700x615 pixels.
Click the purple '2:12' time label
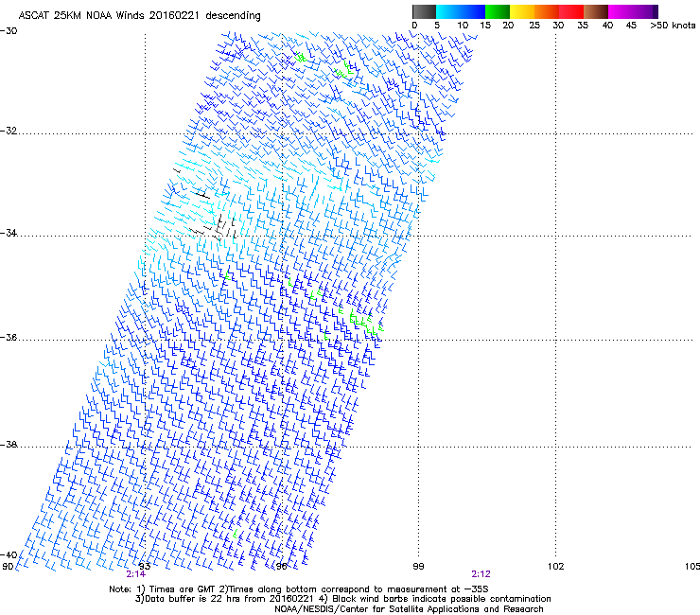tap(481, 574)
